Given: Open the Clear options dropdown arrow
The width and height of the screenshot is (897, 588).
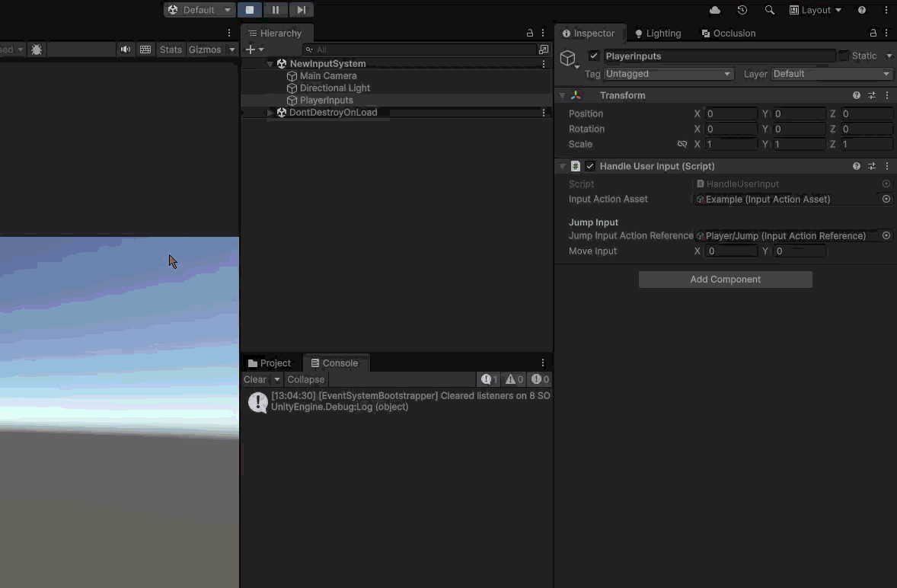Looking at the screenshot, I should click(277, 379).
